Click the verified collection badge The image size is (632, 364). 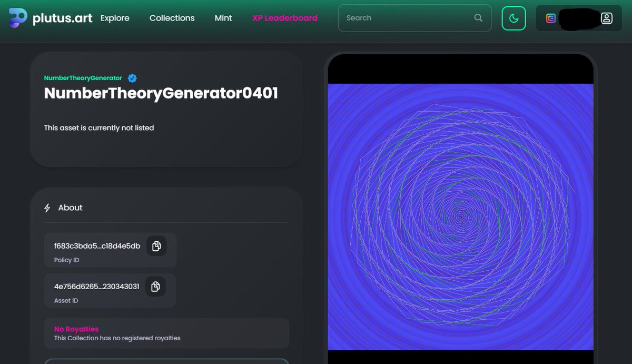pos(132,78)
